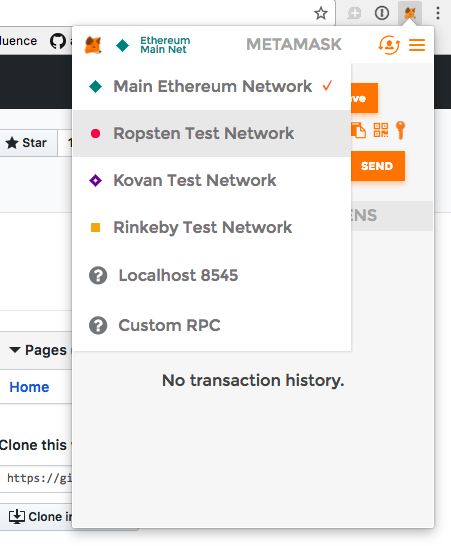This screenshot has width=451, height=546.
Task: Click the METAMASK title text
Action: 294,45
